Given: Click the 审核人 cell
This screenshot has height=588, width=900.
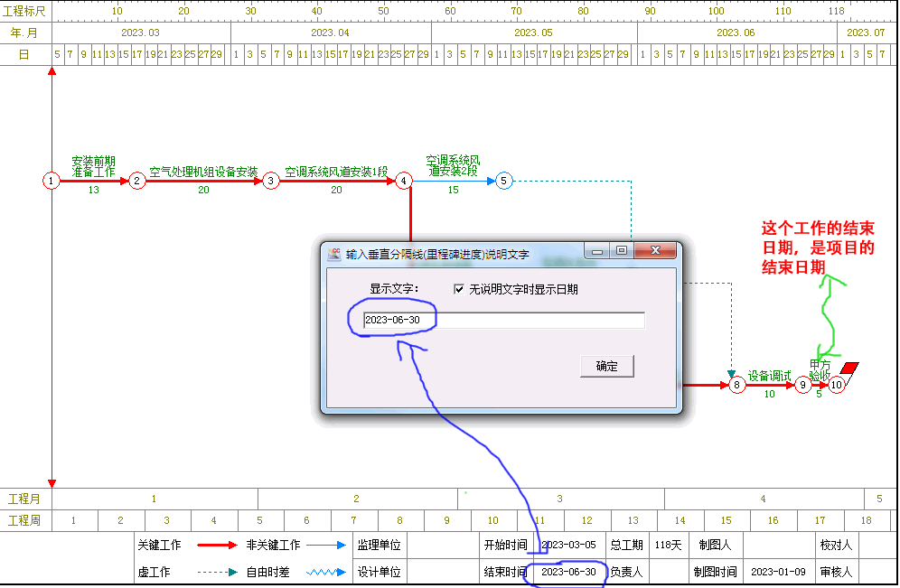Looking at the screenshot, I should click(836, 572).
